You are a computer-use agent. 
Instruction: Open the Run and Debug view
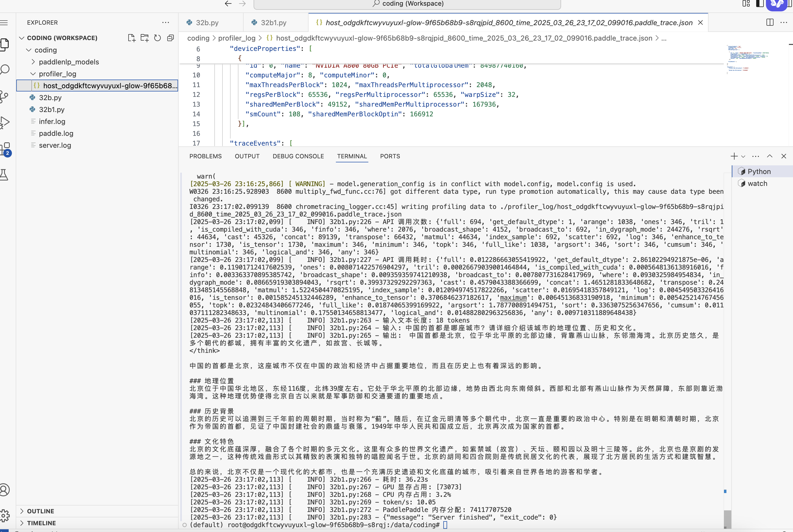[5, 122]
